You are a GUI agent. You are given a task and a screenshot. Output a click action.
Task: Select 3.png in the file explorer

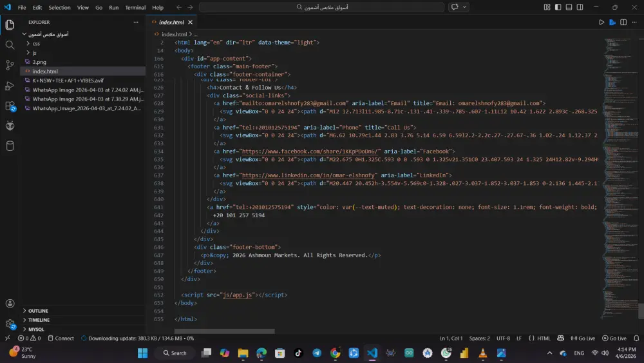(x=82, y=62)
